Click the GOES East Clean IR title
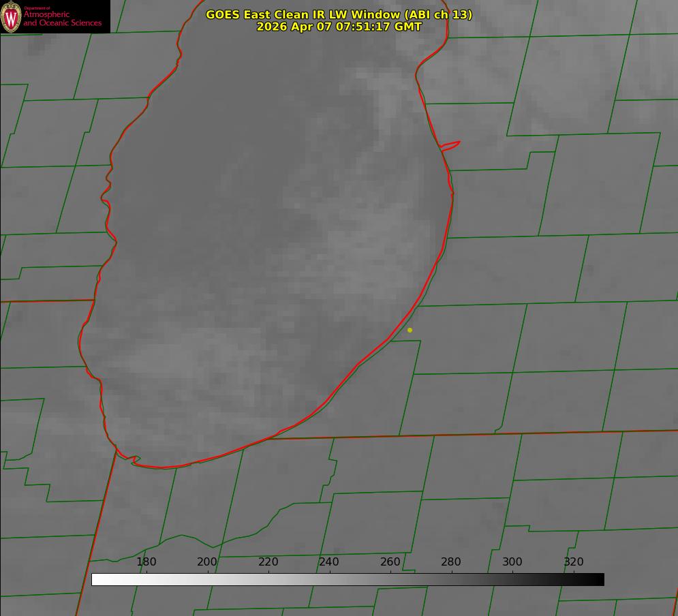Viewport: 678px width, 616px height. pyautogui.click(x=339, y=14)
